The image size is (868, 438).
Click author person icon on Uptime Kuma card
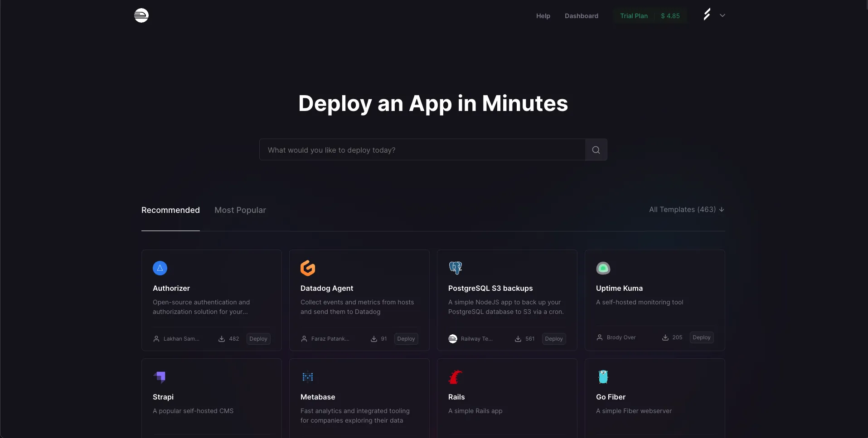[x=600, y=337]
